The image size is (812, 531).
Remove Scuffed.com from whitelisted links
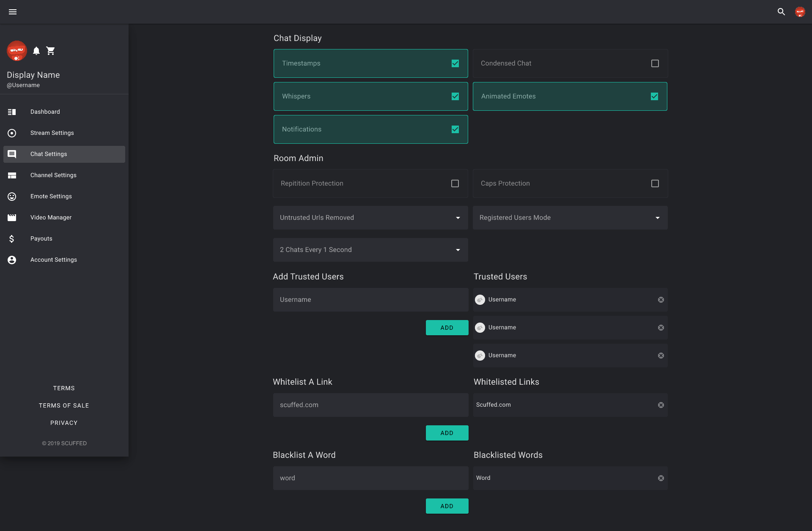tap(661, 405)
